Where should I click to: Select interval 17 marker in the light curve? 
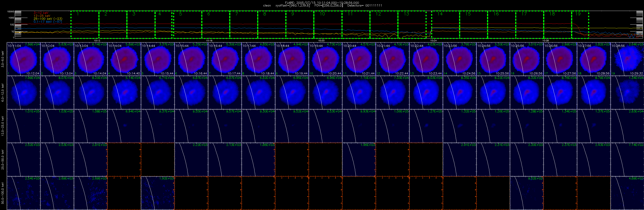tap(524, 14)
